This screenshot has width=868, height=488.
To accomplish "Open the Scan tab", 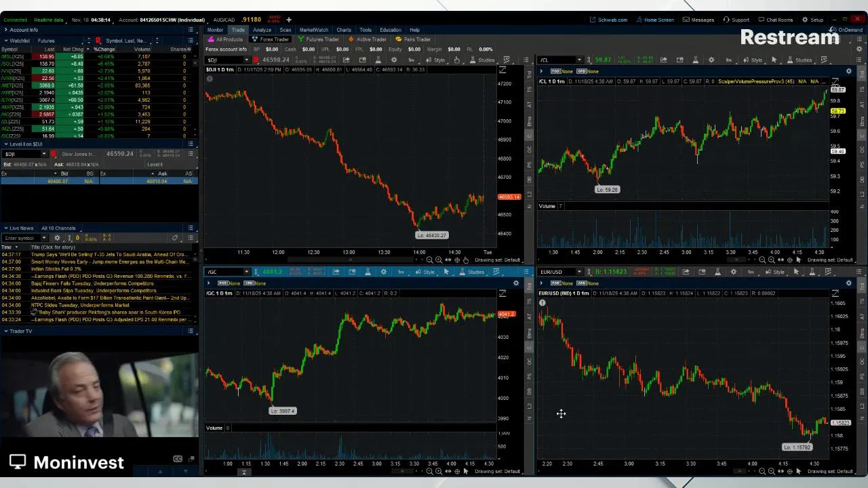I will 285,30.
